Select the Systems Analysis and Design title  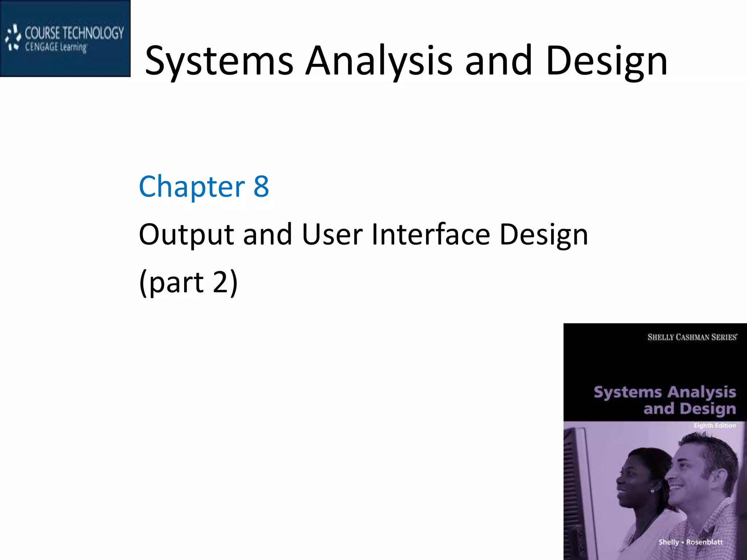[x=406, y=61]
